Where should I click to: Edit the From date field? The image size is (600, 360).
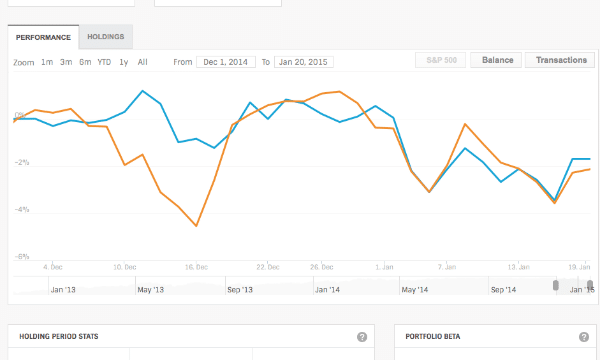click(x=226, y=62)
